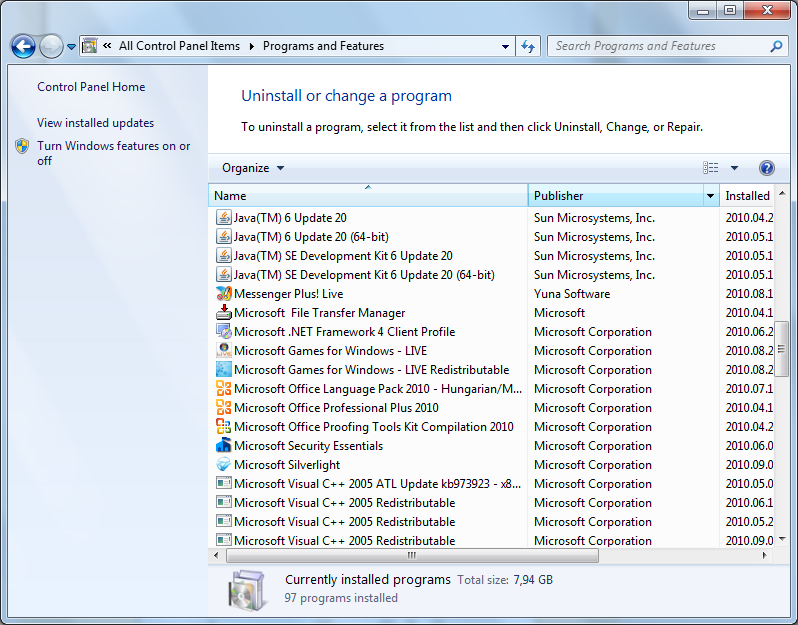Click the 97 programs installed text

341,598
